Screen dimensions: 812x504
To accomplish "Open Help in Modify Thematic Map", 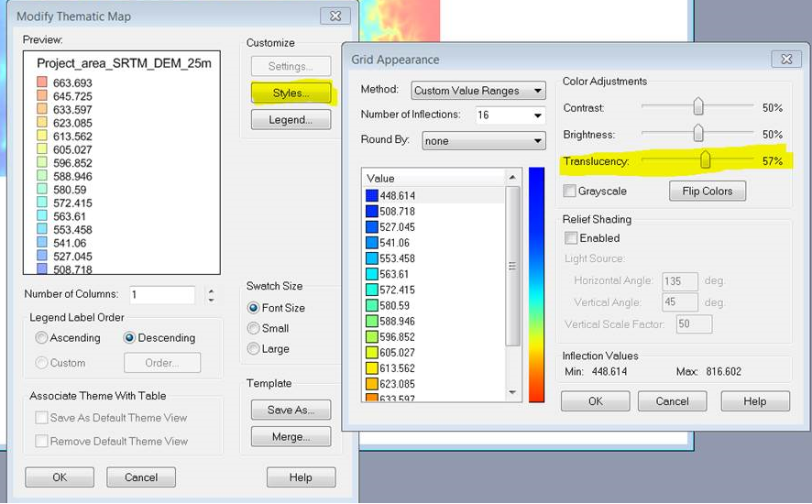I will click(x=301, y=477).
